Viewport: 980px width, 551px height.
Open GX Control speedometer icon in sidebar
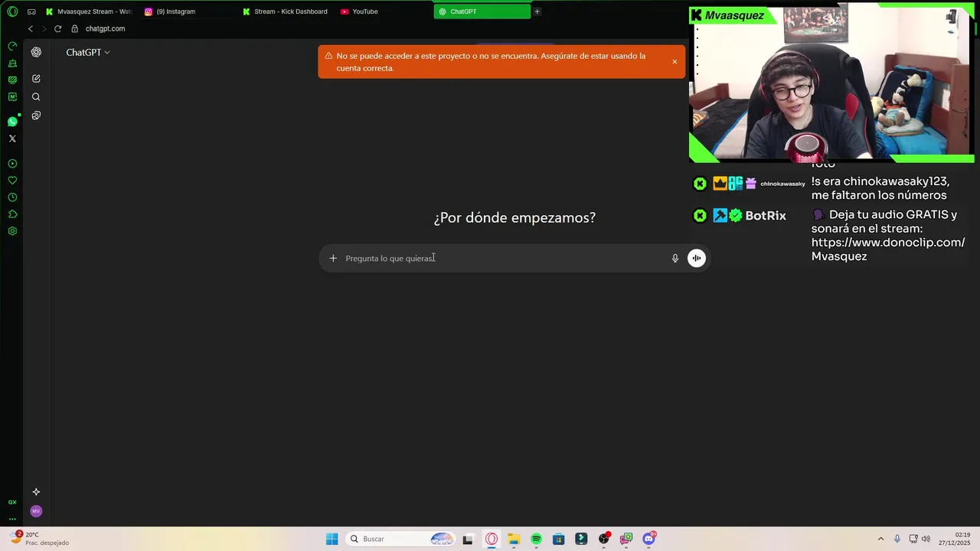pos(12,46)
